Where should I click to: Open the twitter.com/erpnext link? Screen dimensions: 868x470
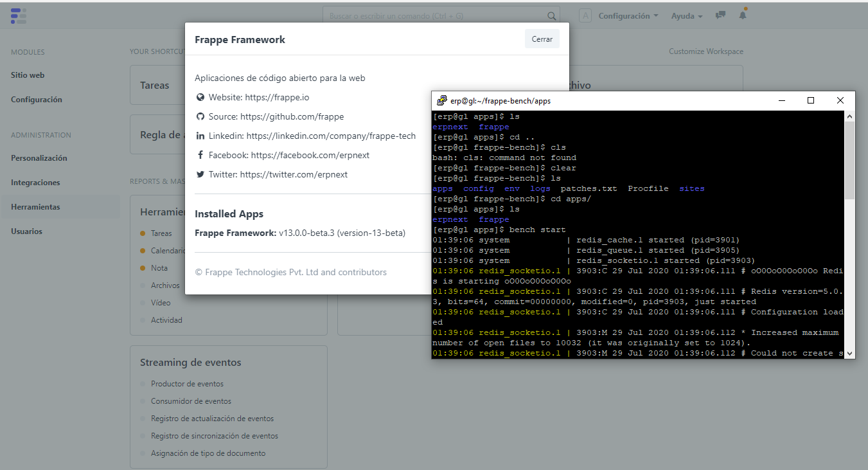tap(294, 174)
